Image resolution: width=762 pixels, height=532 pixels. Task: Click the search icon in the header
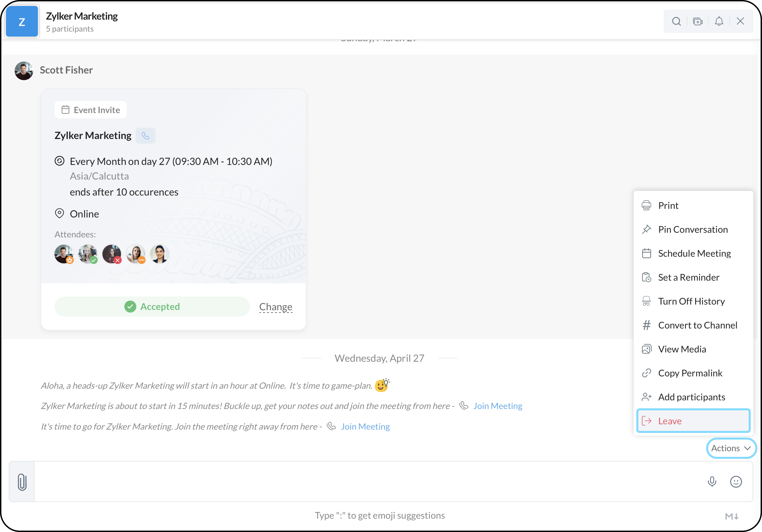[x=676, y=21]
